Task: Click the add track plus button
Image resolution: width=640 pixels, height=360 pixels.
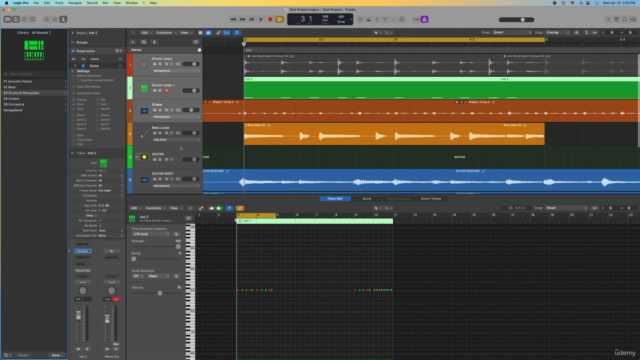Action: pos(133,42)
